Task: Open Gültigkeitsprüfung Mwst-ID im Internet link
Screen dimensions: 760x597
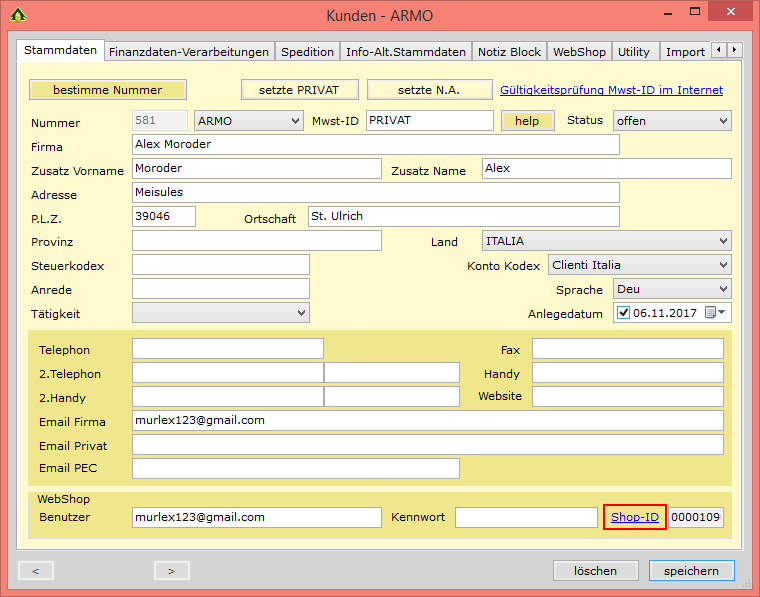Action: click(611, 90)
